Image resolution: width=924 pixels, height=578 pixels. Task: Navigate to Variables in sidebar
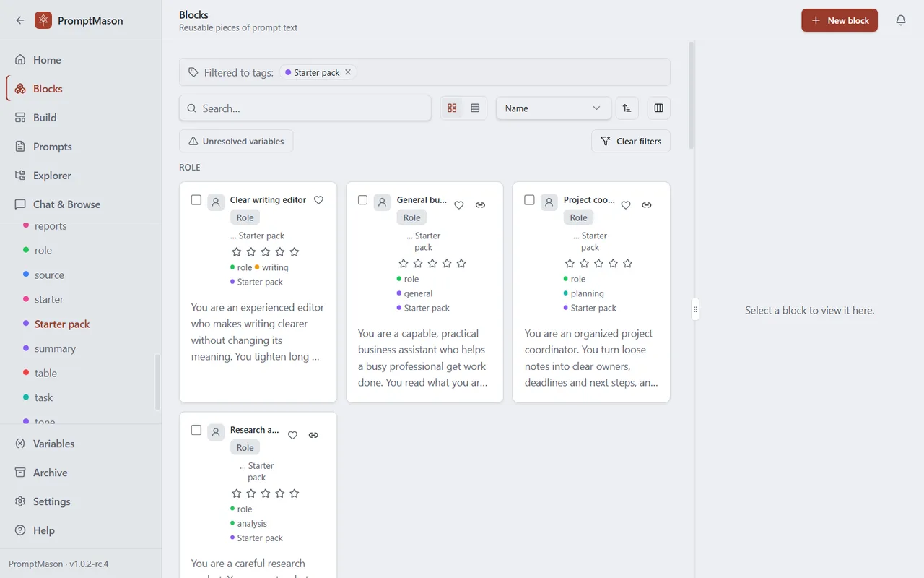(x=53, y=444)
